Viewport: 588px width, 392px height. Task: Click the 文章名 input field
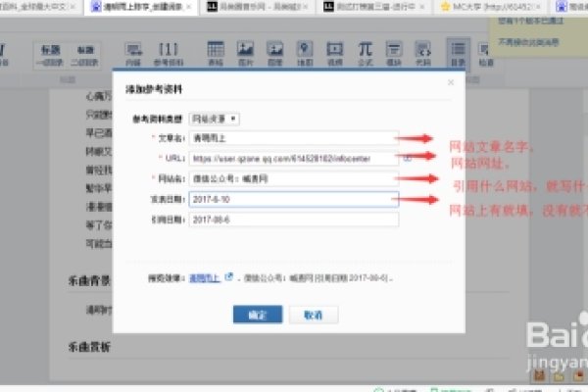coord(294,138)
